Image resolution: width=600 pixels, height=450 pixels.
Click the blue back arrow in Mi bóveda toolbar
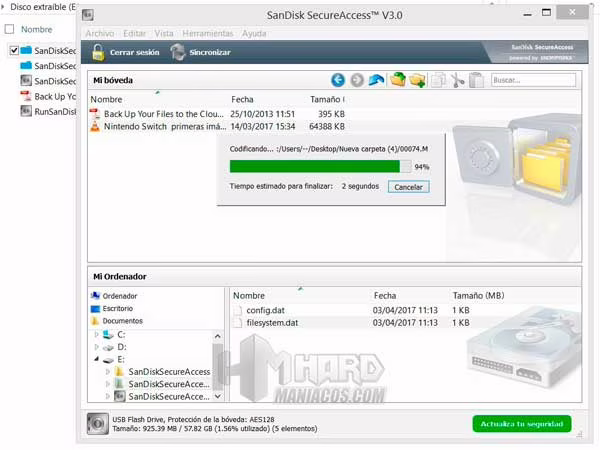[x=338, y=80]
